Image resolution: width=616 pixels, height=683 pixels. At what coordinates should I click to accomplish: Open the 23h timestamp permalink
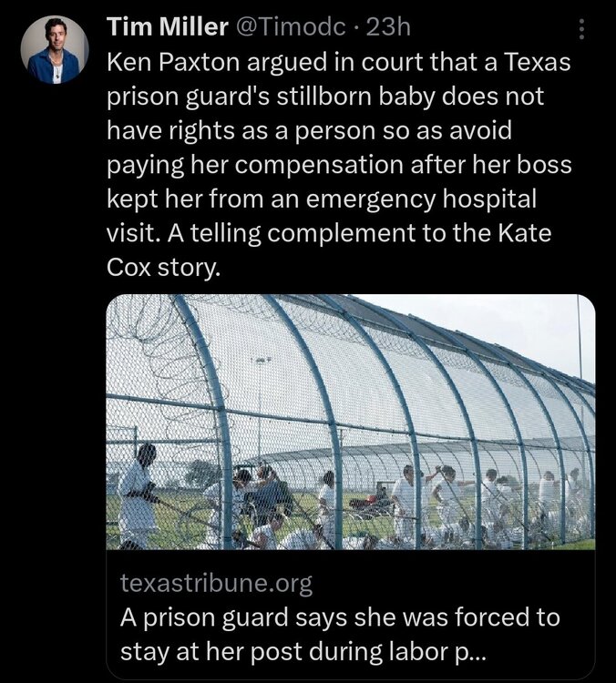(388, 27)
